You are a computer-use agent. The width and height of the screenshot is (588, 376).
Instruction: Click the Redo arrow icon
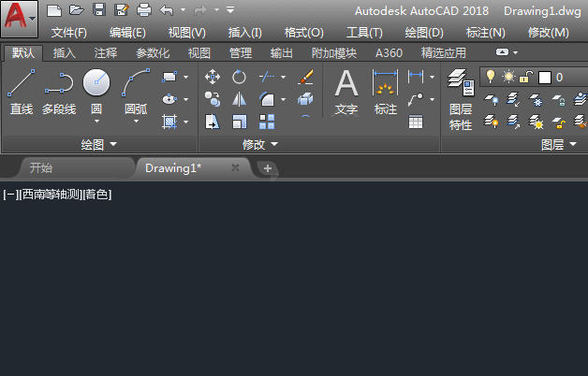pyautogui.click(x=200, y=10)
